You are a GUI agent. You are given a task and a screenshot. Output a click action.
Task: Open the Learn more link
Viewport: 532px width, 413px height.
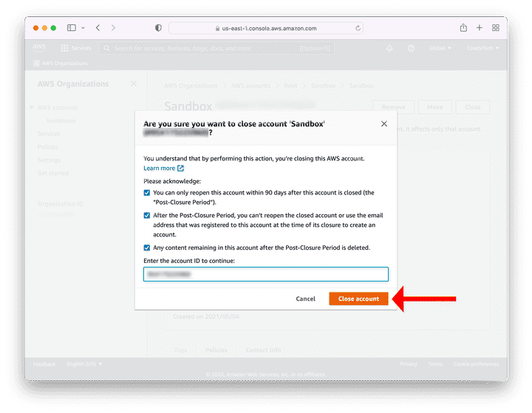[159, 168]
